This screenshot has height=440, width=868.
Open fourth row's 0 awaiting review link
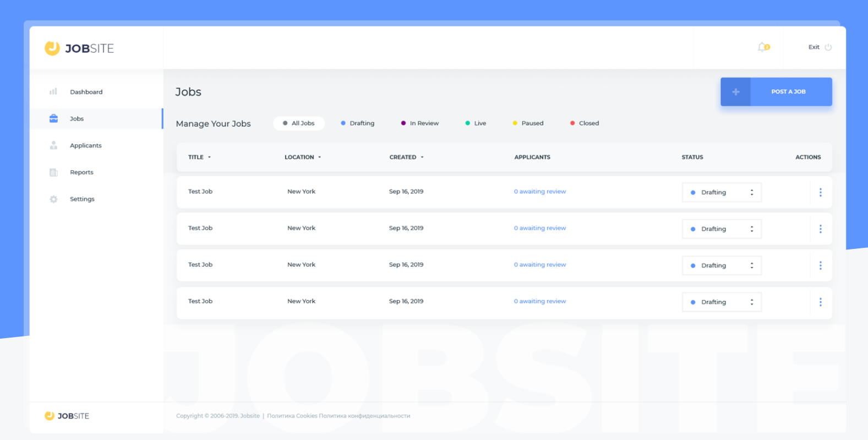[x=540, y=301]
